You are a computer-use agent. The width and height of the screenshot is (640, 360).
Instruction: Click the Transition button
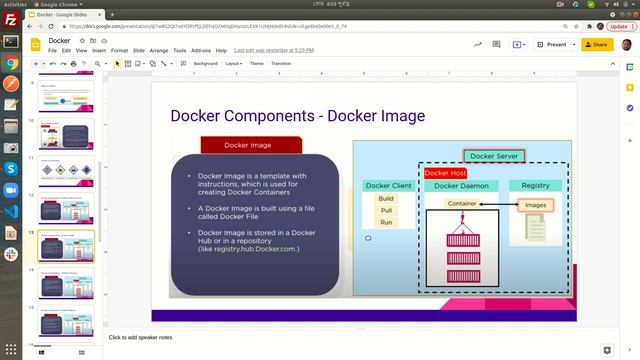[281, 64]
